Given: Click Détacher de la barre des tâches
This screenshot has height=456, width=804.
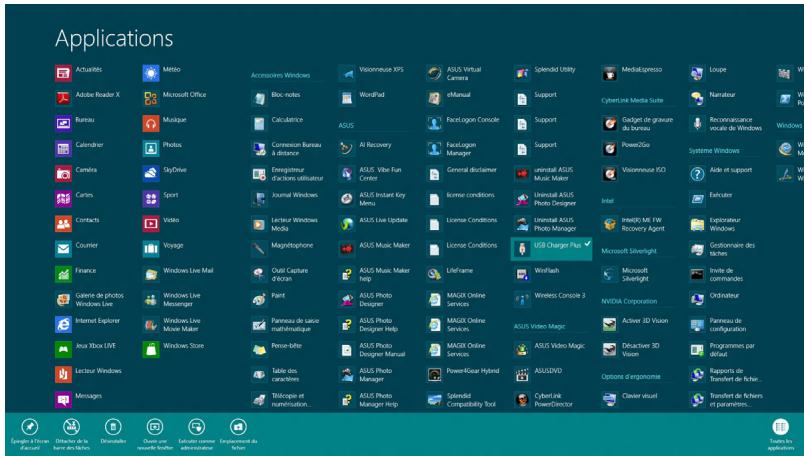Looking at the screenshot, I should pyautogui.click(x=71, y=433).
